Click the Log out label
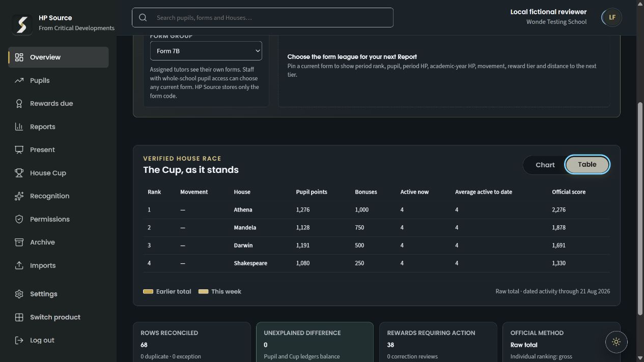Image resolution: width=644 pixels, height=362 pixels. (x=42, y=340)
